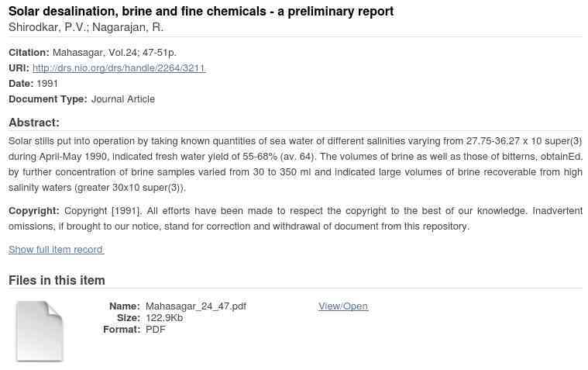Click the authors line Shirodkar, Nagarajan
This screenshot has width=588, height=370.
(x=86, y=27)
